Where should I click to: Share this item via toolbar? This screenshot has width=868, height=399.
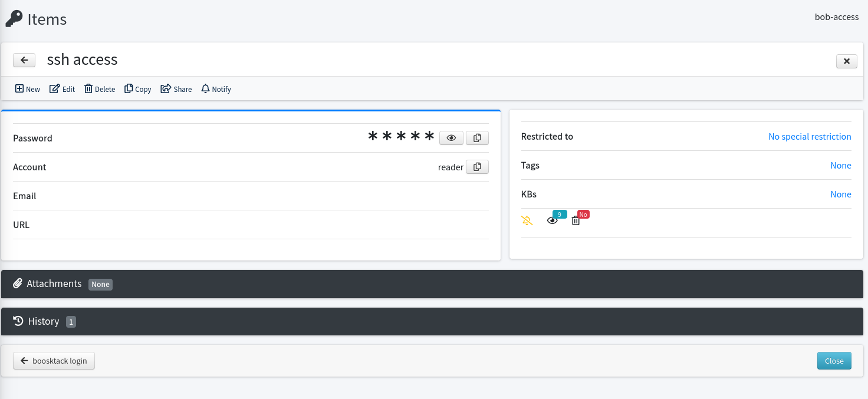[176, 89]
